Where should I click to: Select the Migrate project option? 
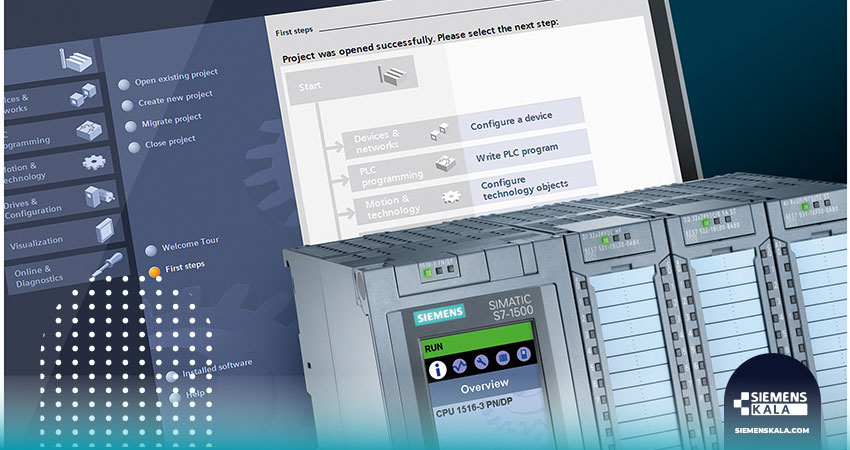163,122
